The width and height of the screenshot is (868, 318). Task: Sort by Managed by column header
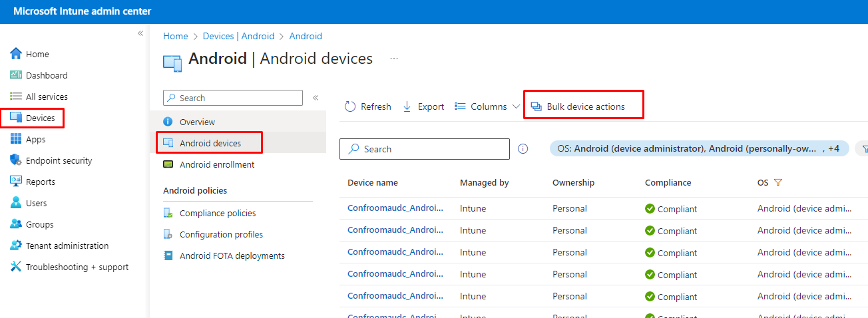click(x=485, y=182)
